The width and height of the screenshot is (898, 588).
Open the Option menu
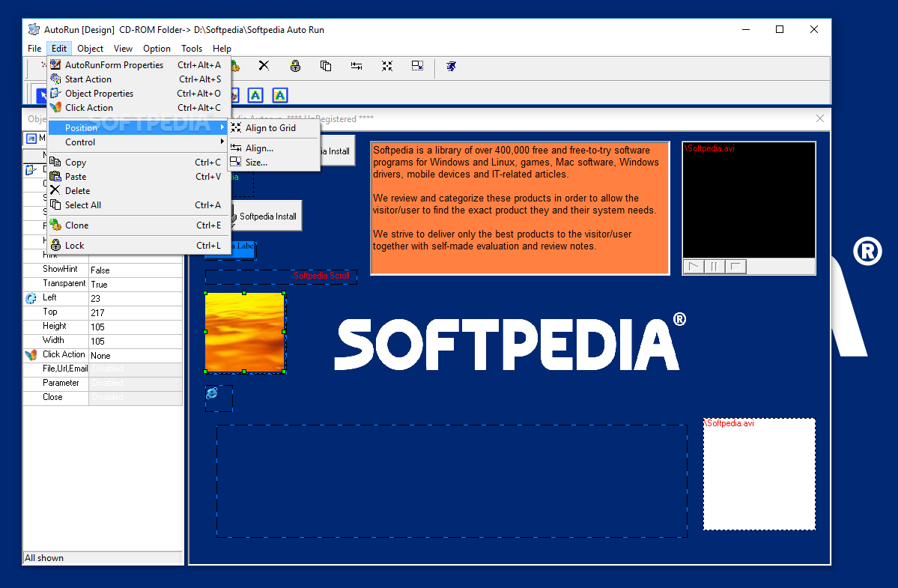(157, 49)
